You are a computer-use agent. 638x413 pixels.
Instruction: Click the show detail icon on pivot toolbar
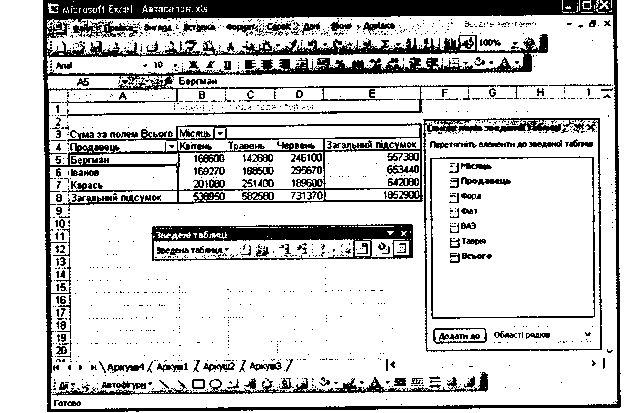click(303, 249)
